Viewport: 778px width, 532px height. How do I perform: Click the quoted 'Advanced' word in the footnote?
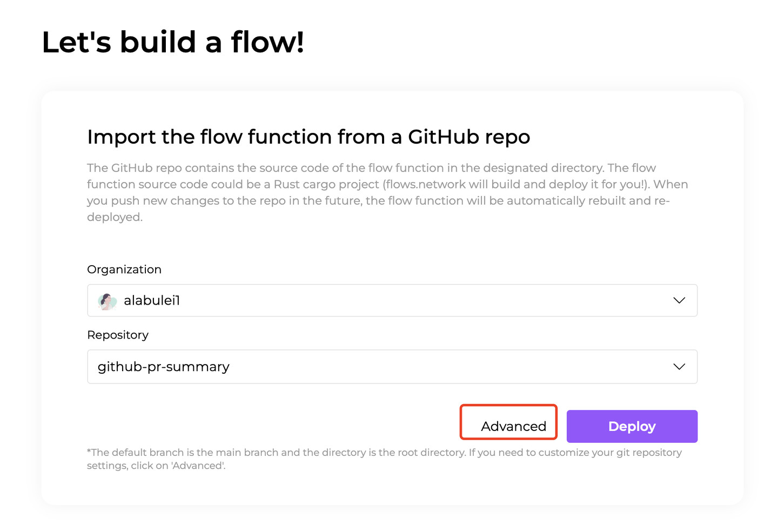tap(198, 466)
